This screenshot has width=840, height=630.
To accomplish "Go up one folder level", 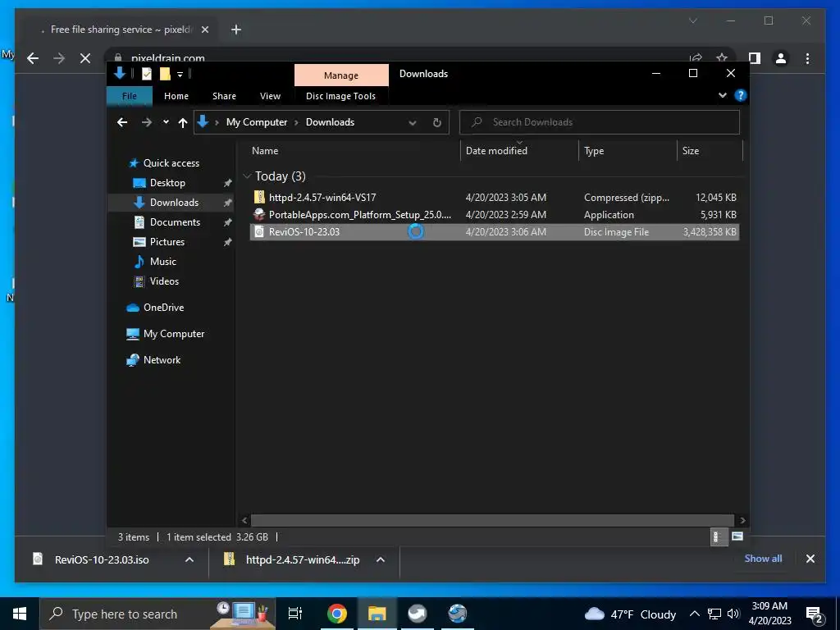I will click(x=183, y=123).
